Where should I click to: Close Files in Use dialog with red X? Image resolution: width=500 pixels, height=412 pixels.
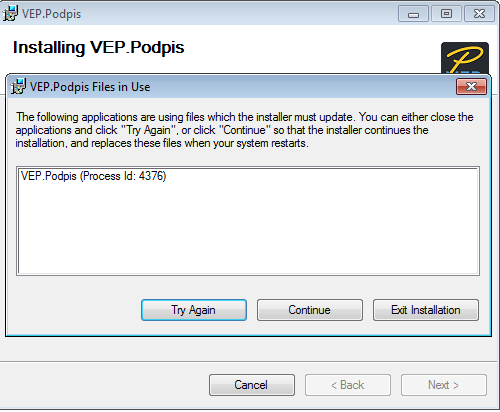471,87
